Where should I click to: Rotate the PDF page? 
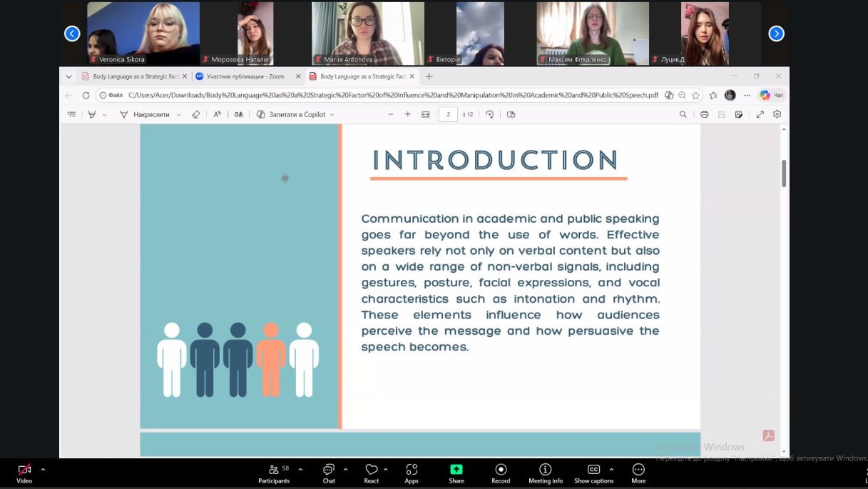(x=489, y=114)
